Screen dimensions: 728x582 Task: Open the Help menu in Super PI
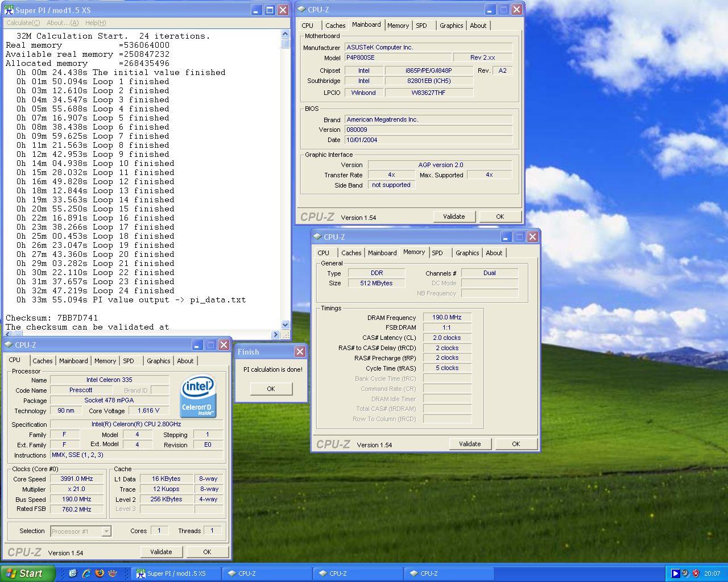click(x=95, y=23)
